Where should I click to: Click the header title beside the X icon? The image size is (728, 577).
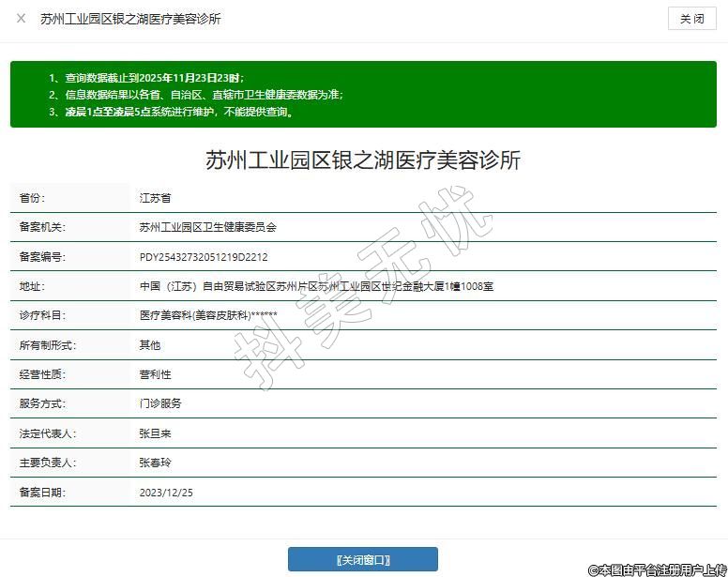tap(130, 19)
